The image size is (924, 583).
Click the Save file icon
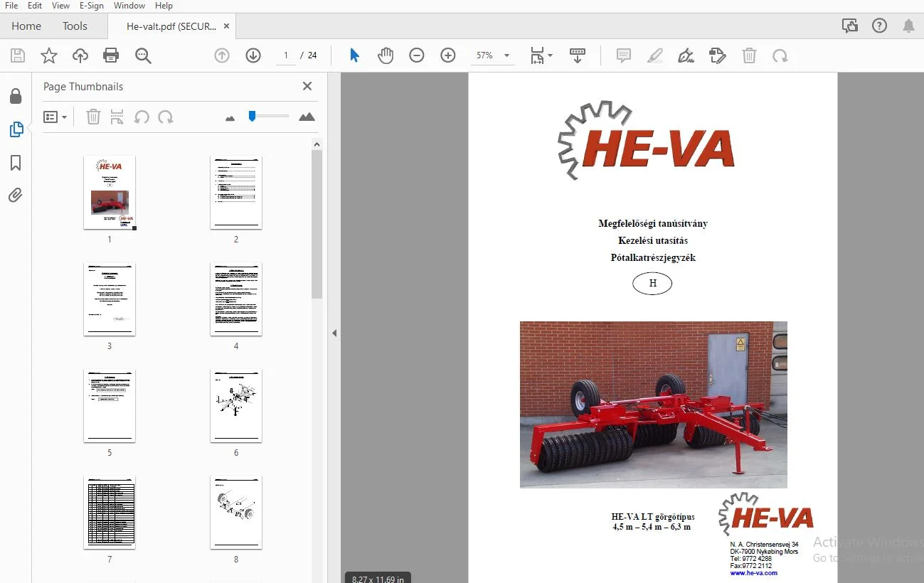18,55
